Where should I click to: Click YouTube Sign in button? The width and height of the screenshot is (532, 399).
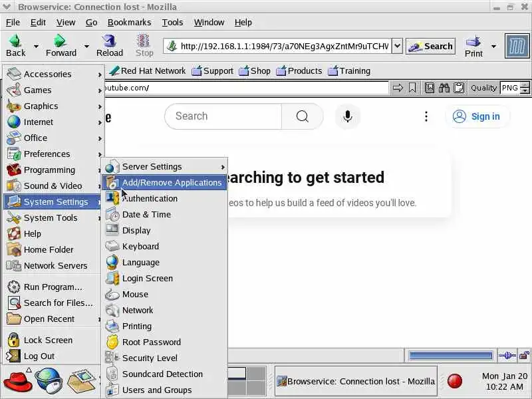click(x=477, y=116)
